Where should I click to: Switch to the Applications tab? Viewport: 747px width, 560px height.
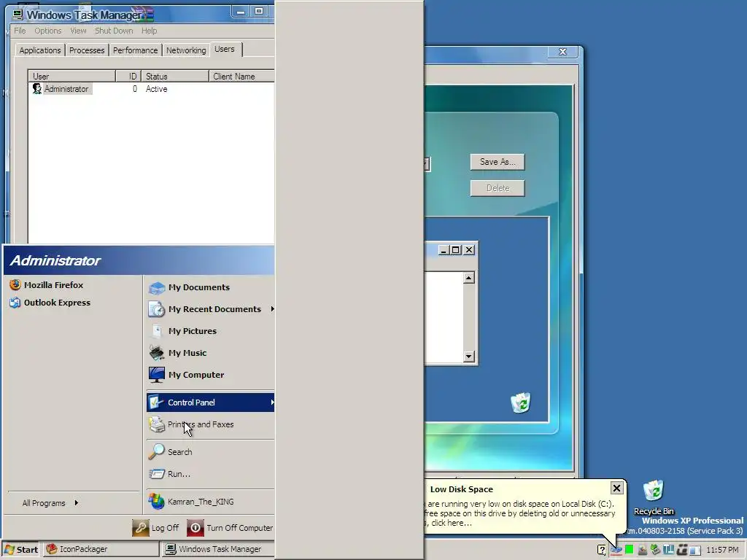40,50
